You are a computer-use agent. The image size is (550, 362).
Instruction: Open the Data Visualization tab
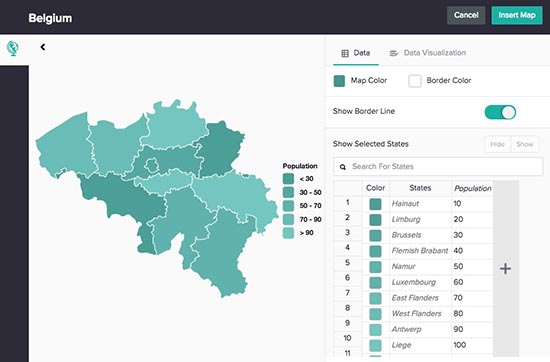click(428, 53)
